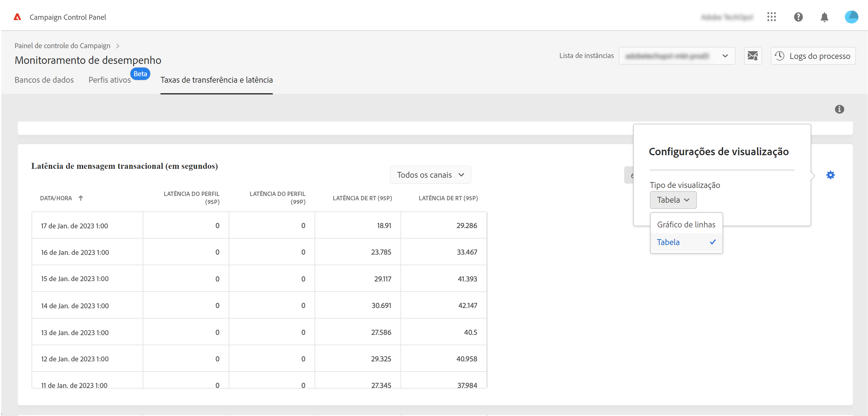Toggle the Tabela visualization type dropdown

pyautogui.click(x=673, y=200)
